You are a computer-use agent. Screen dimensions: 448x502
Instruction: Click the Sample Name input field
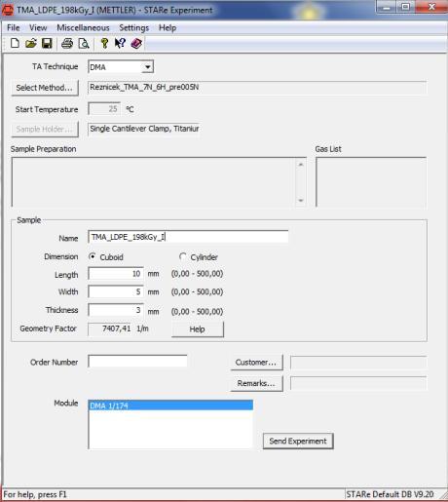click(x=188, y=237)
